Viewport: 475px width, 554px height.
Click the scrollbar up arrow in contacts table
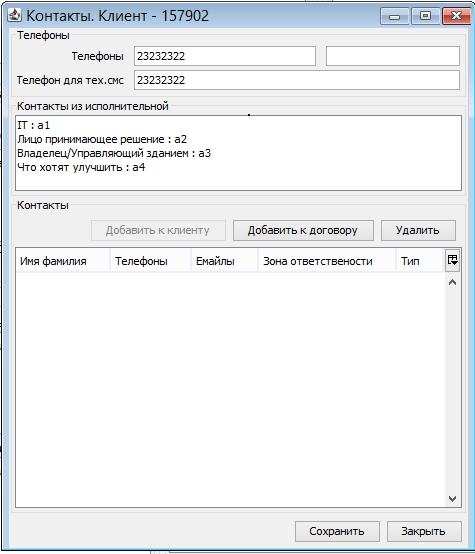click(x=452, y=282)
